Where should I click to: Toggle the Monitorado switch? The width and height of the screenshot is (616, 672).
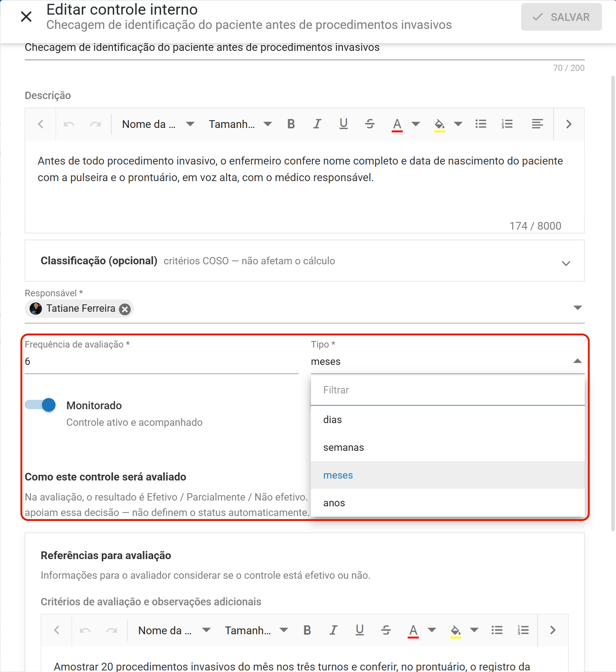point(40,405)
